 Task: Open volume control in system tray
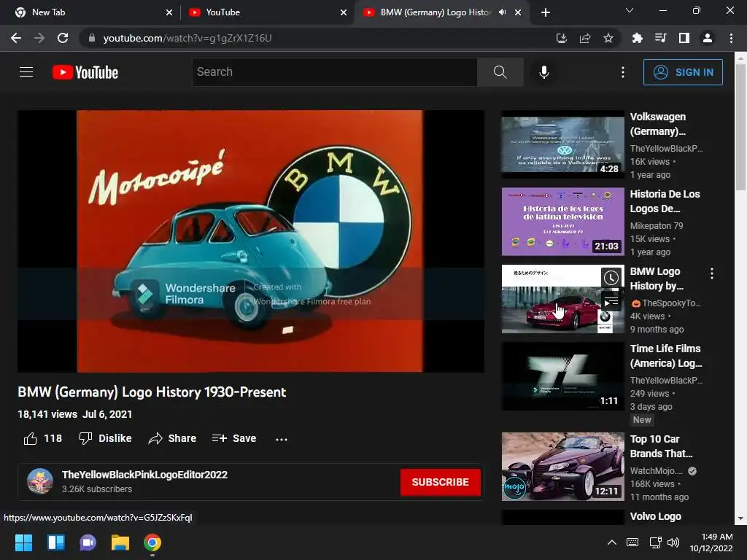[673, 542]
